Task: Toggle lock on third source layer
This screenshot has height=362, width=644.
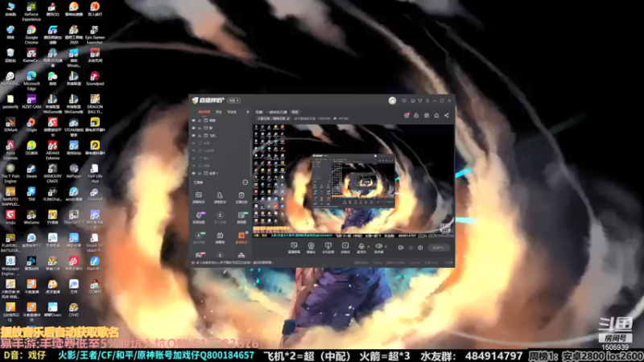Action: pos(200,135)
